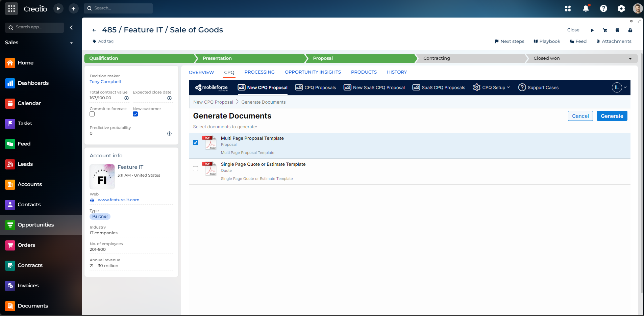Click the top Search field
This screenshot has width=644, height=316.
pos(118,8)
